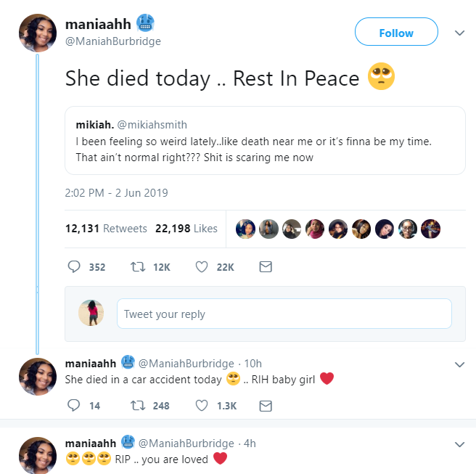Click first liker avatar in the likes row
Screen dimensions: 476x474
click(247, 229)
